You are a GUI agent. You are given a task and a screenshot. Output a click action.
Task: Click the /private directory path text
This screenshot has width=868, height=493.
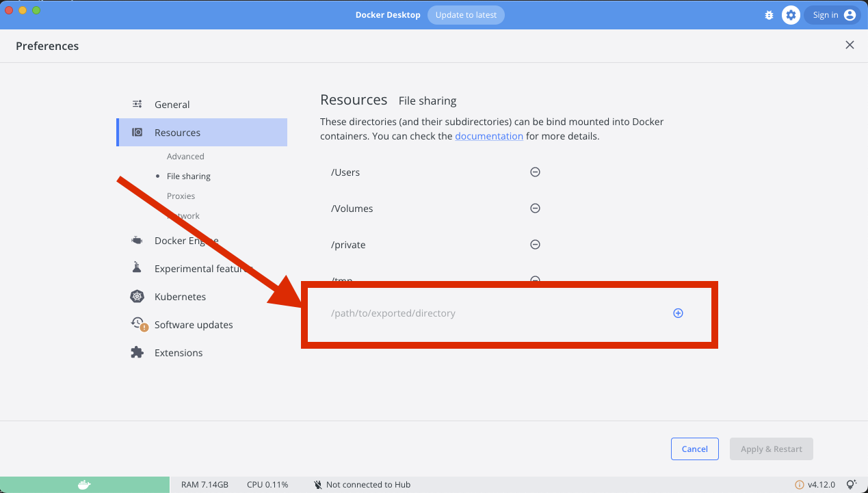click(348, 245)
